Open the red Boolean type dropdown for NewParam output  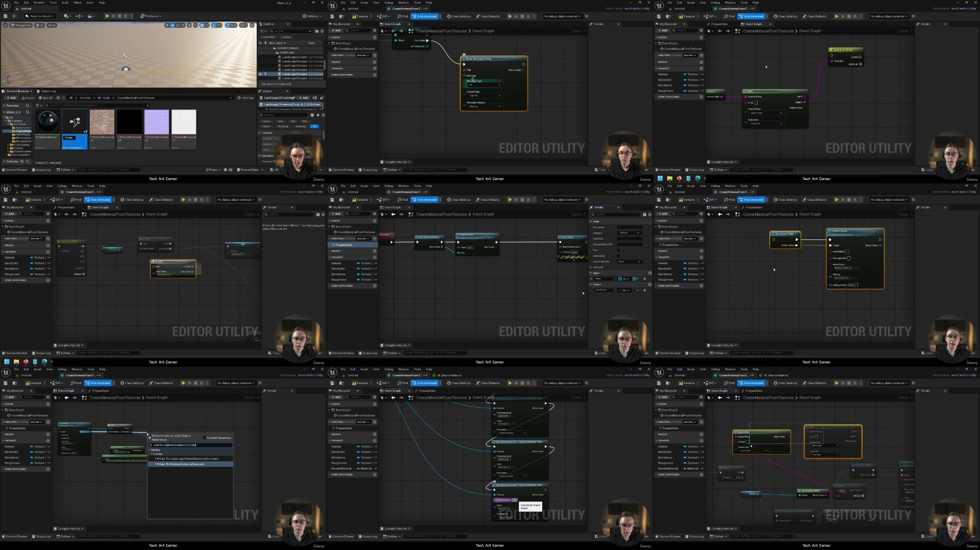(626, 290)
